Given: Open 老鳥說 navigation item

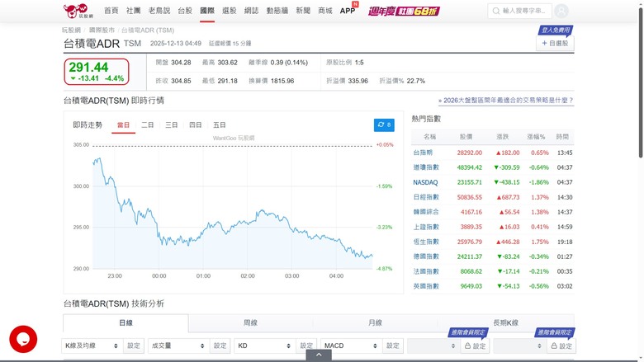Looking at the screenshot, I should click(x=159, y=11).
